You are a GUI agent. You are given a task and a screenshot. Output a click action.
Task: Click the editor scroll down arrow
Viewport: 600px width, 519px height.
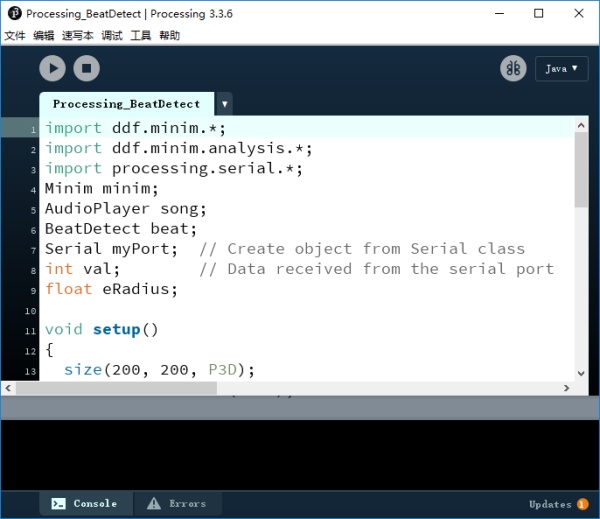[581, 373]
